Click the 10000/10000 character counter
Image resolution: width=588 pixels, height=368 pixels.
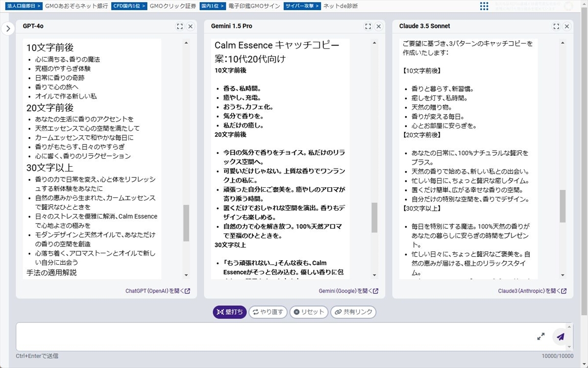pos(558,356)
